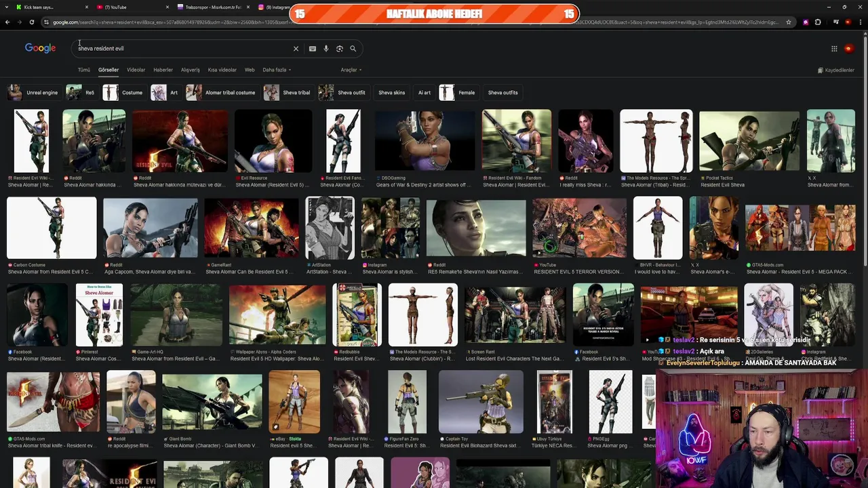The height and width of the screenshot is (488, 868).
Task: Expand the Daha fazla dropdown
Action: (277, 70)
